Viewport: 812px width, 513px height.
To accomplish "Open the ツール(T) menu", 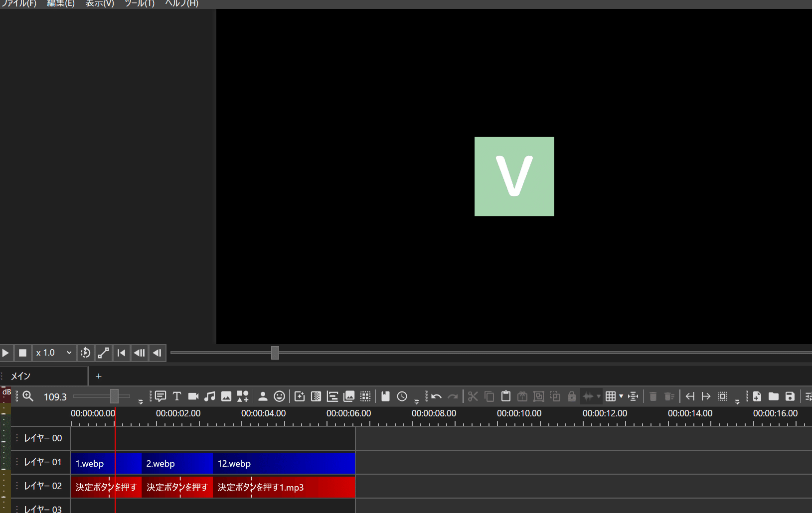I will pos(140,3).
